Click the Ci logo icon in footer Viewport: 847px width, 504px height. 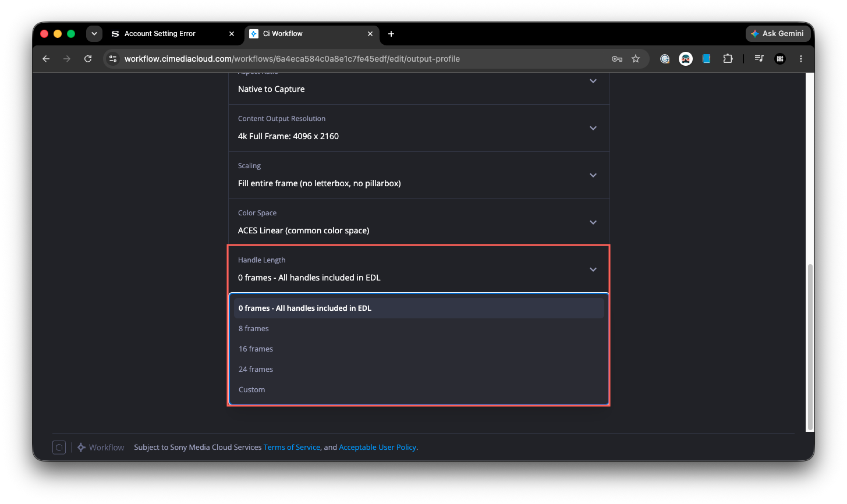(x=59, y=448)
